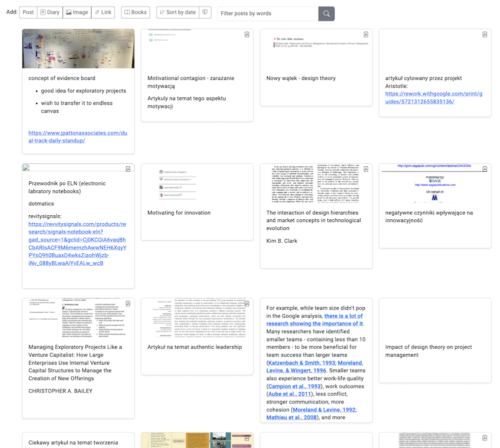Viewport: 500px width, 448px height.
Task: Open the jpattonassociates dual-track standup link
Action: click(x=78, y=137)
